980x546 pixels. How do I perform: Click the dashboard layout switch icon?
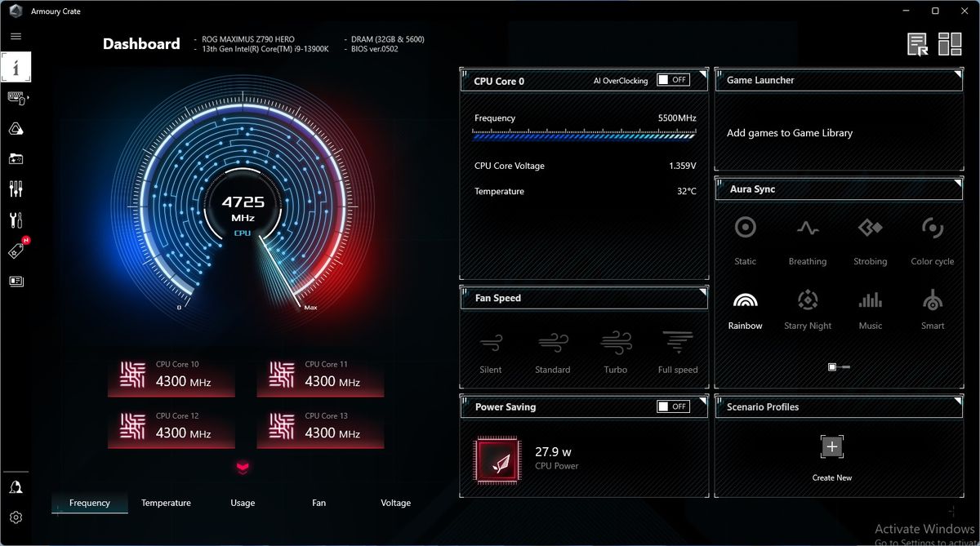950,44
